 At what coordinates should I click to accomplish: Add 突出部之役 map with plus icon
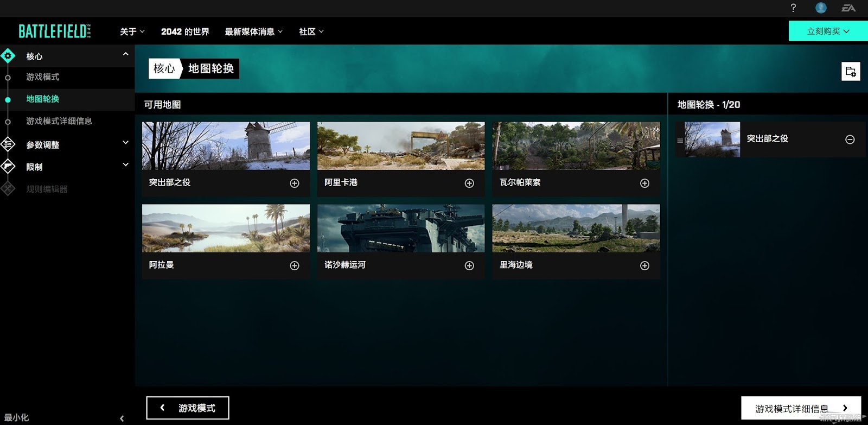point(295,183)
